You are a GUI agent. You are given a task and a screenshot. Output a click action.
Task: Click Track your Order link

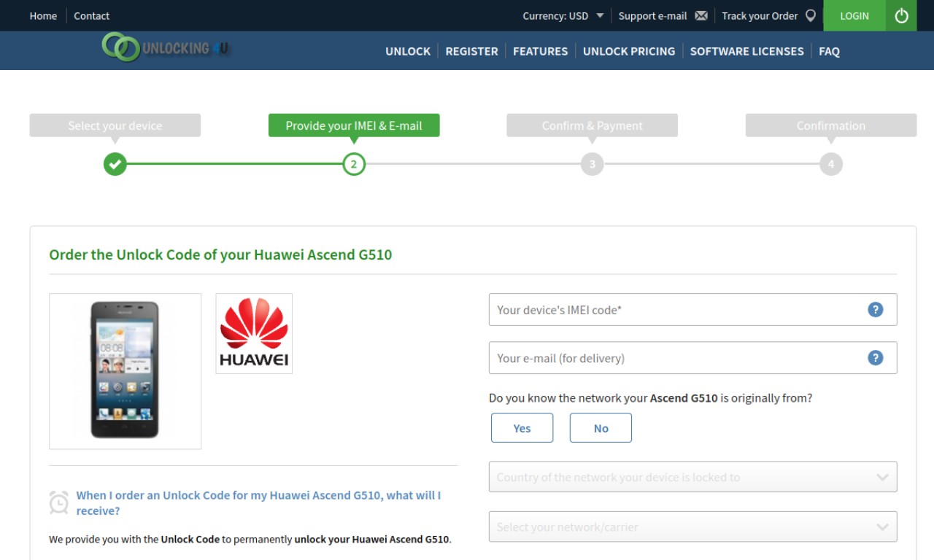[760, 15]
